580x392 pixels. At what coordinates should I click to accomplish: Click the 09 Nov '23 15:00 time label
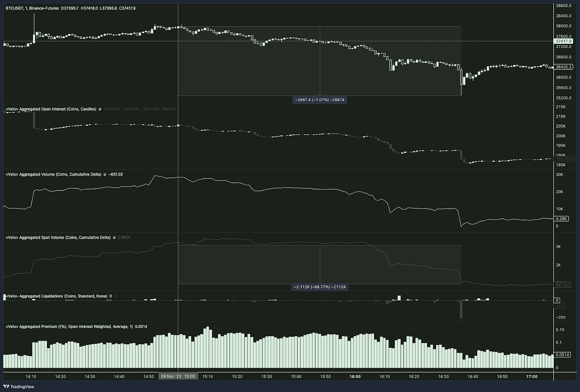point(178,376)
